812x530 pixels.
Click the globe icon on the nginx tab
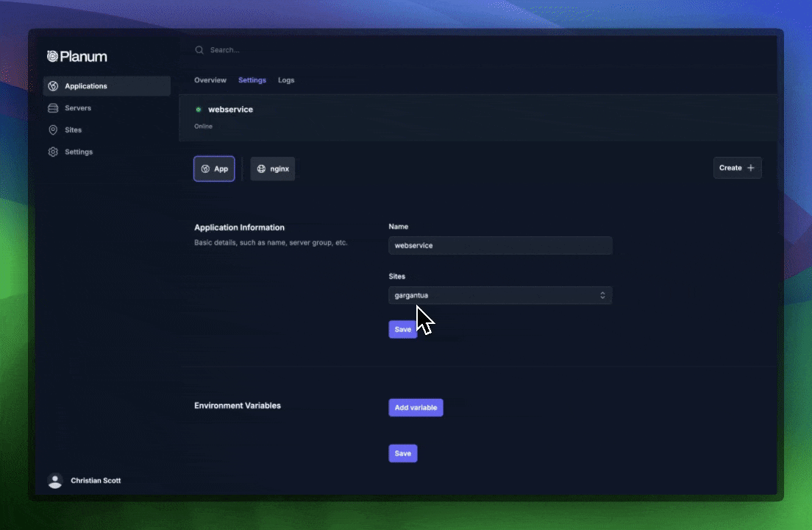click(x=261, y=169)
